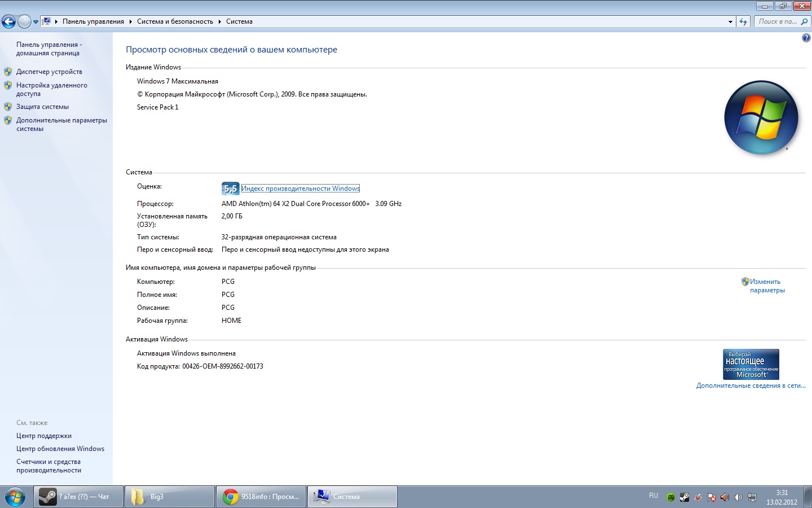Image resolution: width=812 pixels, height=508 pixels.
Task: Open Индекс производительности Windows link
Action: pos(301,189)
